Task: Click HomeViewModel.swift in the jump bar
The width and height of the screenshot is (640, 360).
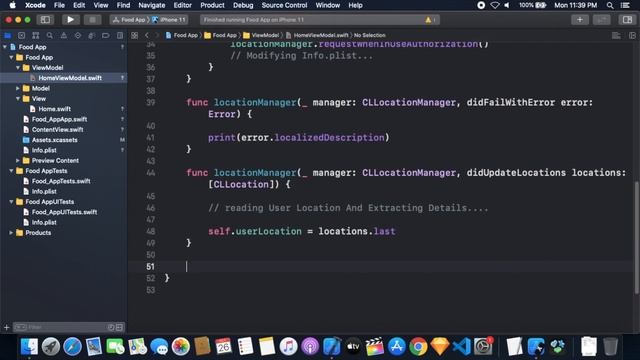Action: tap(317, 36)
